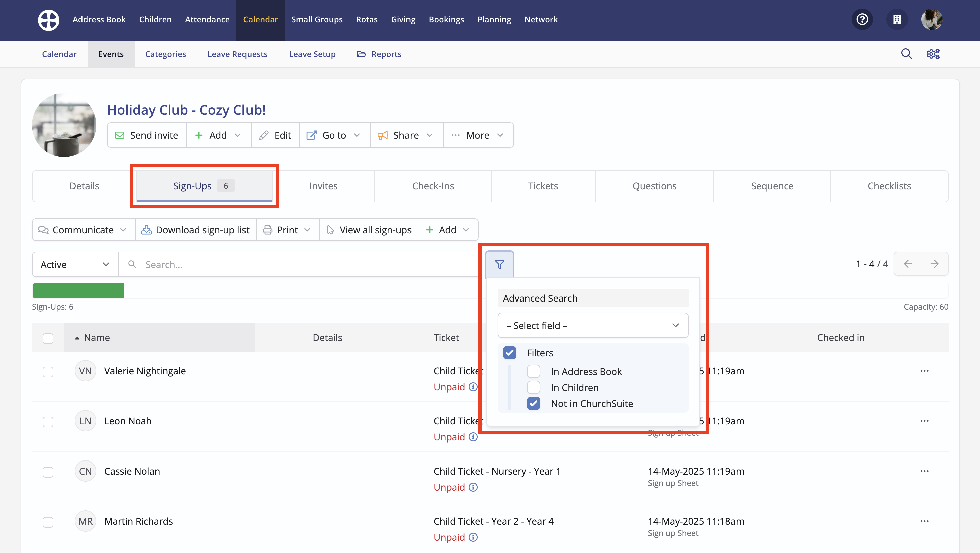Click the Holiday Club event image
Image resolution: width=980 pixels, height=553 pixels.
pyautogui.click(x=64, y=125)
